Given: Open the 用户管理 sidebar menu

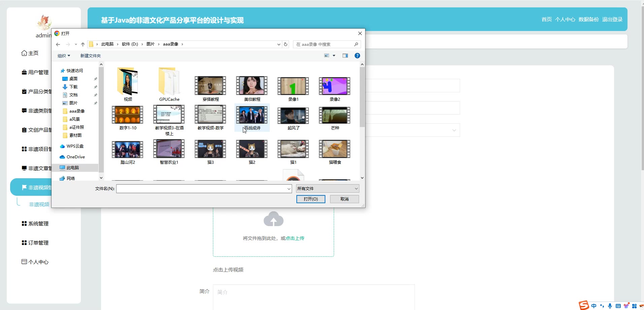Looking at the screenshot, I should click(38, 72).
